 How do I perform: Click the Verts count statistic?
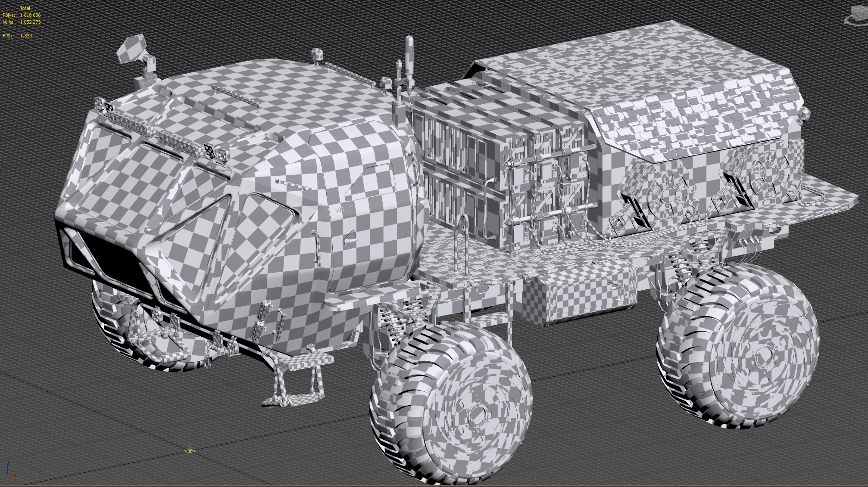30,22
